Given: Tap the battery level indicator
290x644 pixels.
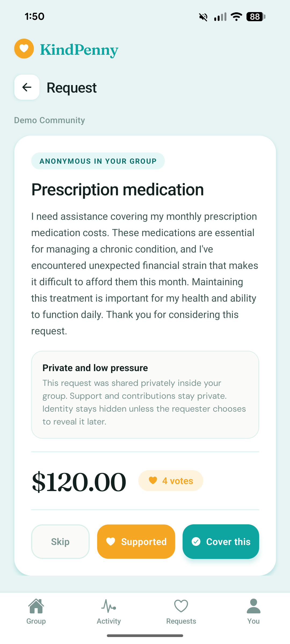Looking at the screenshot, I should tap(256, 17).
